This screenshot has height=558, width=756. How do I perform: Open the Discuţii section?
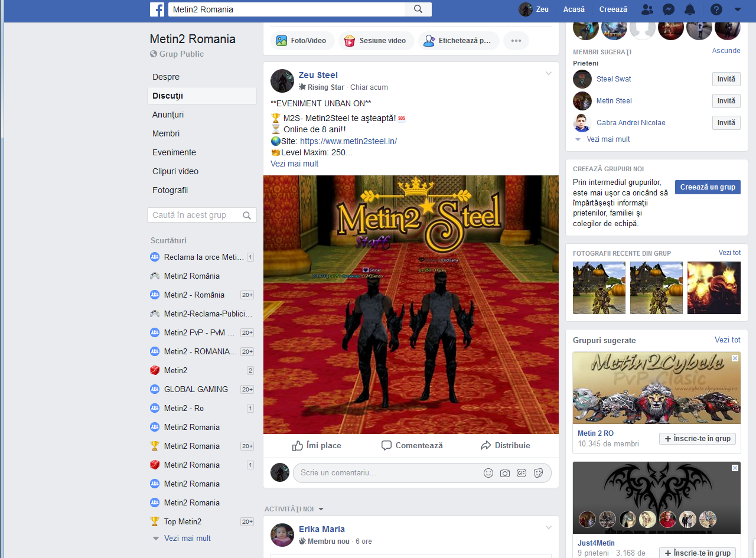[x=202, y=96]
